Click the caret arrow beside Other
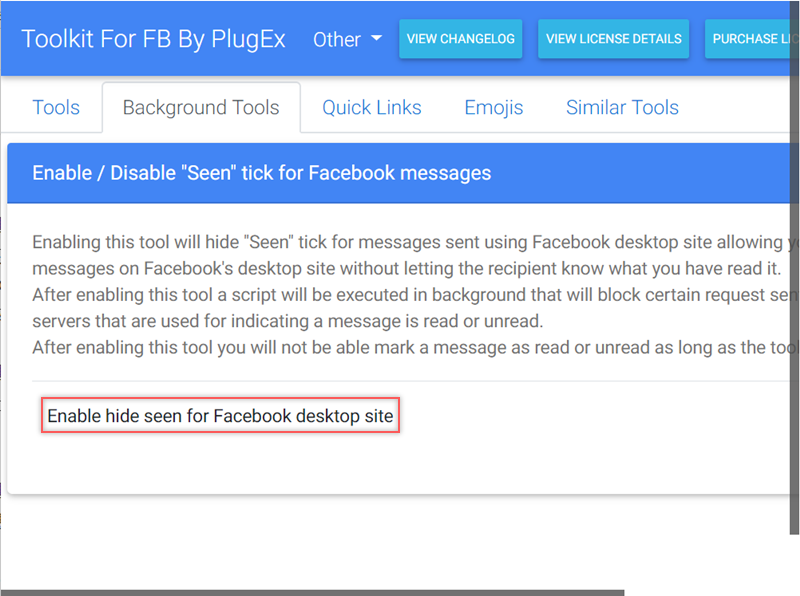This screenshot has width=800, height=596. (376, 39)
